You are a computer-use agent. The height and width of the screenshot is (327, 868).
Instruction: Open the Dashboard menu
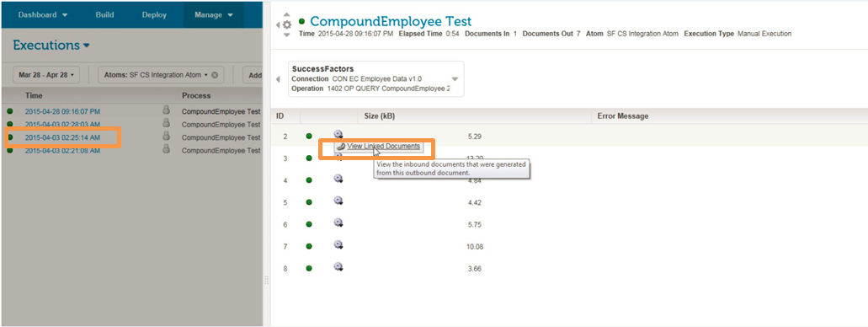pyautogui.click(x=43, y=15)
